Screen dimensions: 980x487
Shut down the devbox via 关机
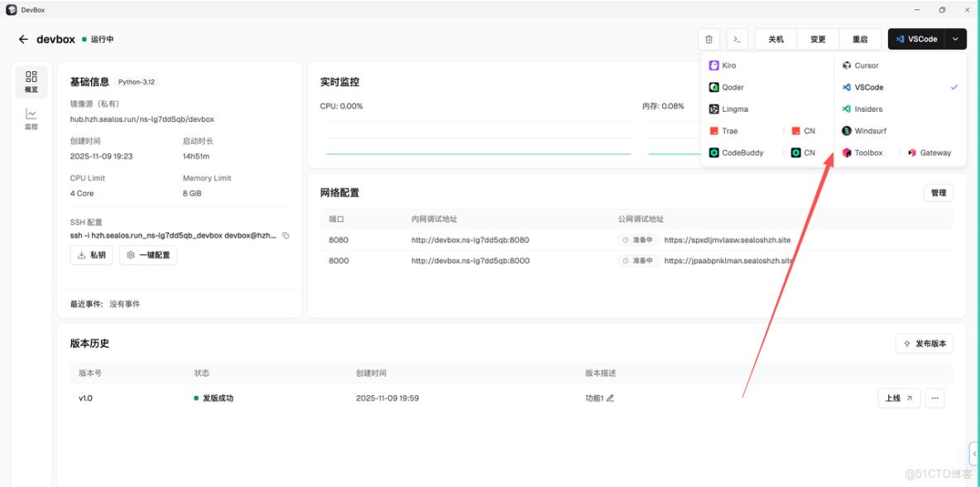coord(776,39)
